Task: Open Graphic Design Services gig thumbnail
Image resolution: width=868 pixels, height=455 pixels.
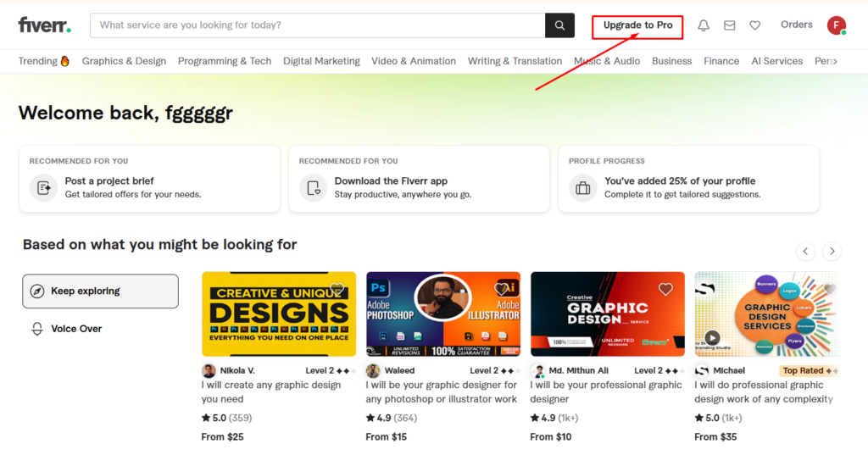Action: click(766, 314)
